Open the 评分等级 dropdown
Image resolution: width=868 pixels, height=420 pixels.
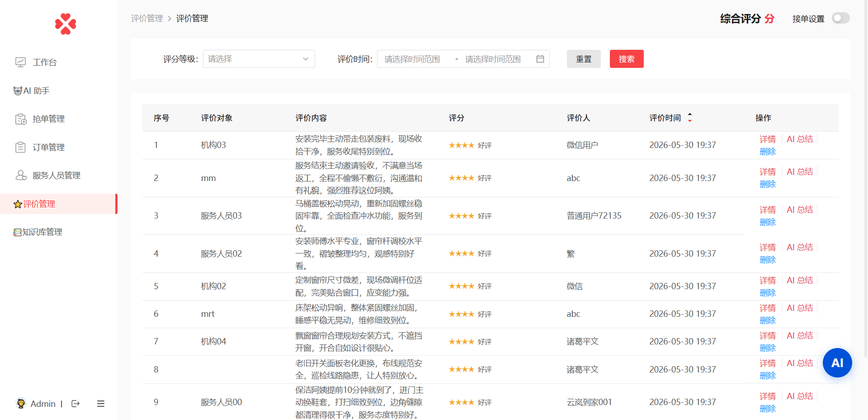[259, 59]
